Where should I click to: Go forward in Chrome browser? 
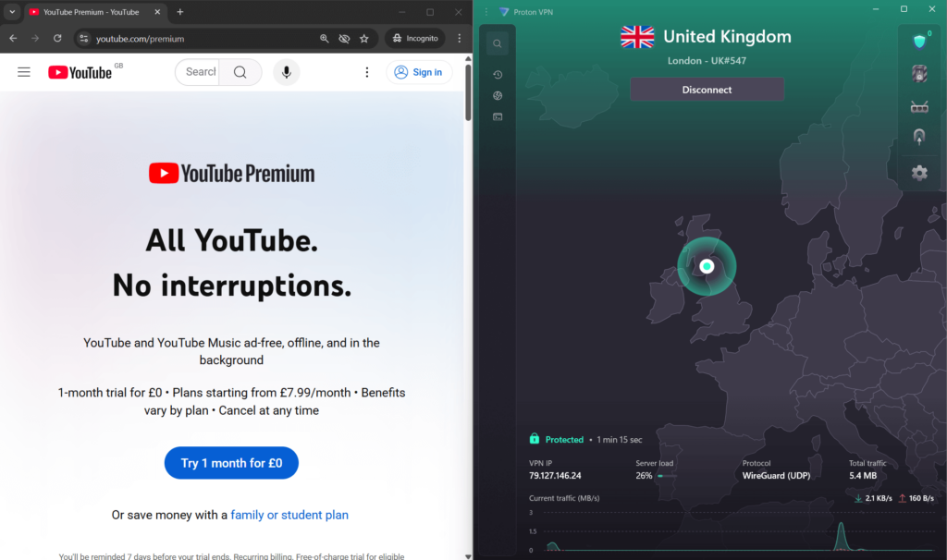[x=35, y=38]
